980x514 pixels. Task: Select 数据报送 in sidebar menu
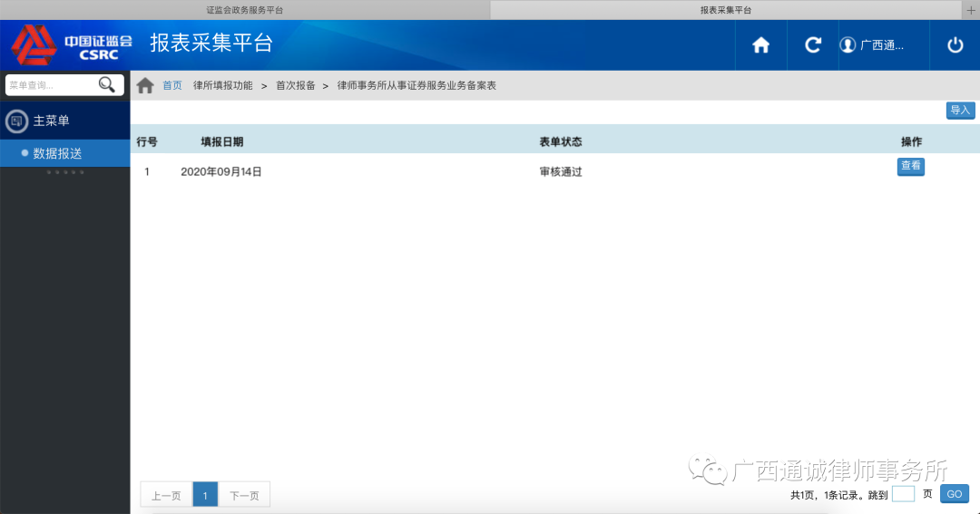pyautogui.click(x=65, y=153)
